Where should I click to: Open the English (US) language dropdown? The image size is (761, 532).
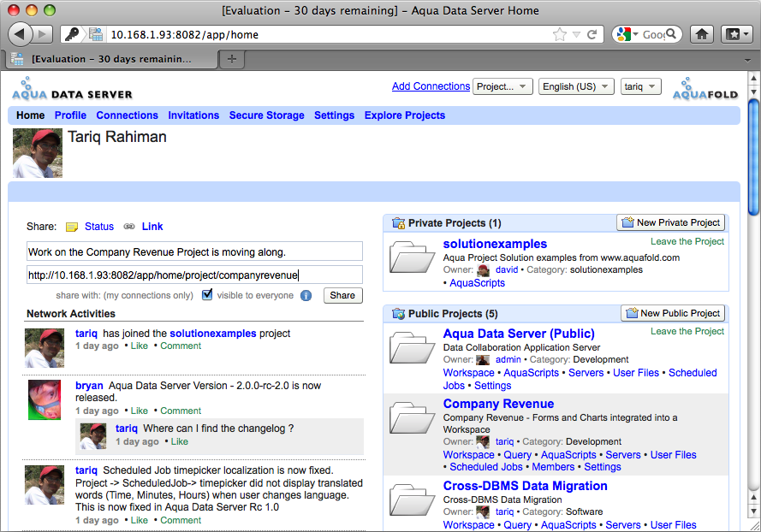click(576, 86)
